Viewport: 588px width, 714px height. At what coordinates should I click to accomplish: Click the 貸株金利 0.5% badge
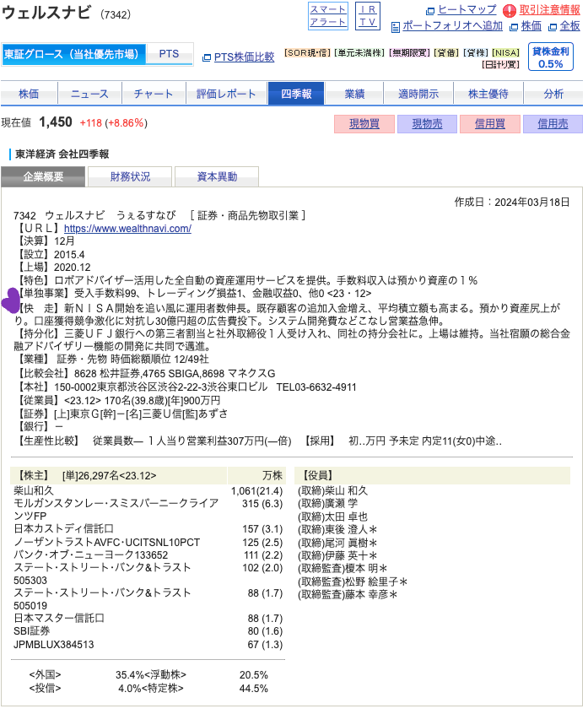click(551, 57)
